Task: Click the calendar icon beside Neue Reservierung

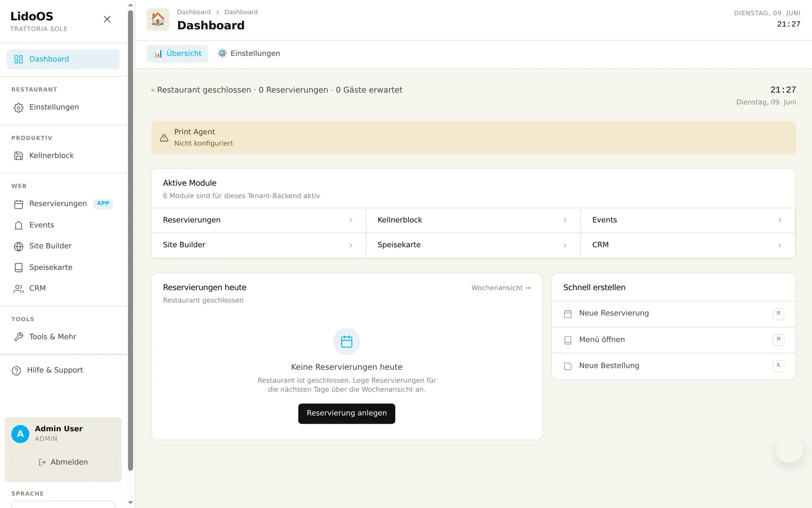Action: [568, 314]
